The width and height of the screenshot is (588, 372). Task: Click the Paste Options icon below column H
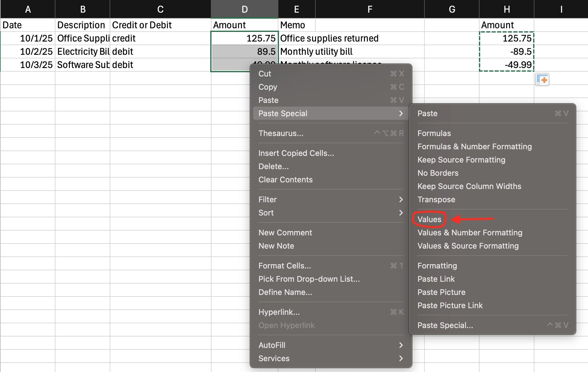coord(542,80)
